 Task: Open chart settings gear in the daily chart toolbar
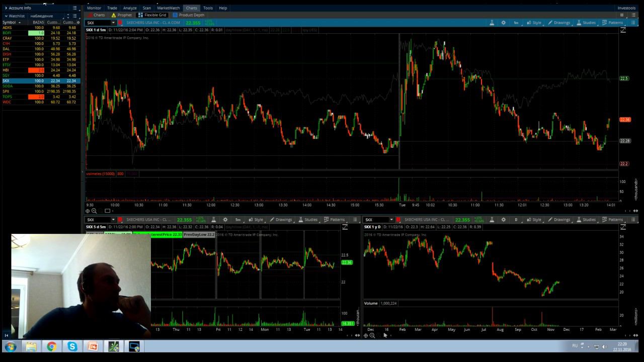pyautogui.click(x=504, y=220)
